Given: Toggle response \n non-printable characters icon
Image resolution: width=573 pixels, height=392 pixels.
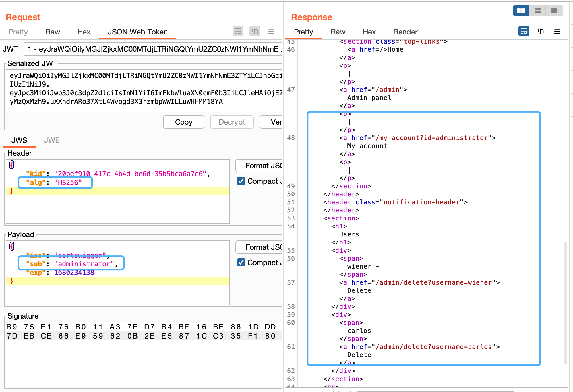Looking at the screenshot, I should 541,31.
